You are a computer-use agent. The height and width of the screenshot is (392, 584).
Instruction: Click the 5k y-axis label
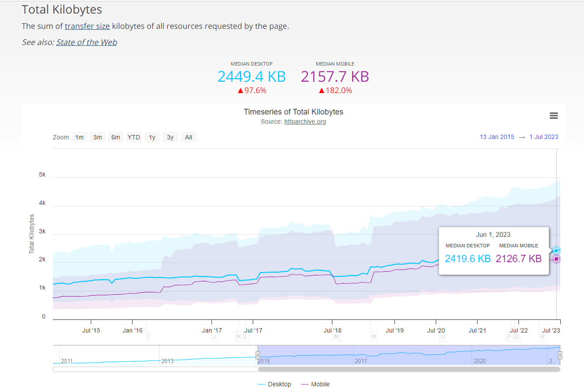coord(42,174)
